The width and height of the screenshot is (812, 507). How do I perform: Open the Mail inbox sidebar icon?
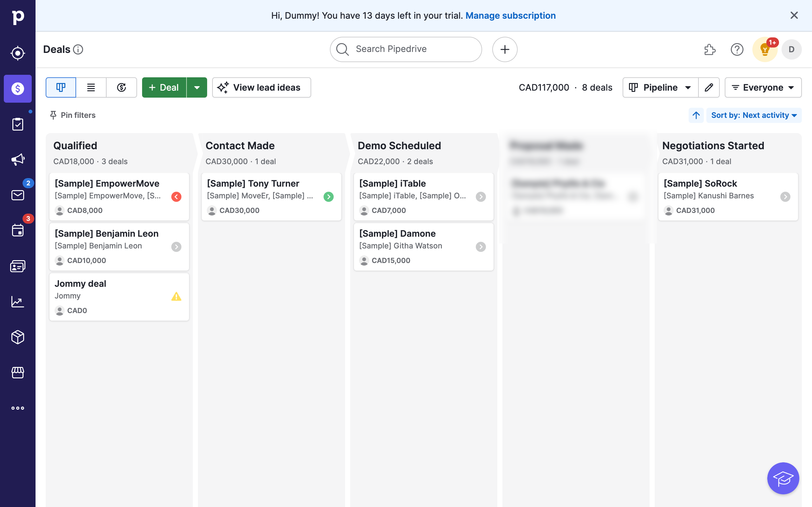(17, 195)
